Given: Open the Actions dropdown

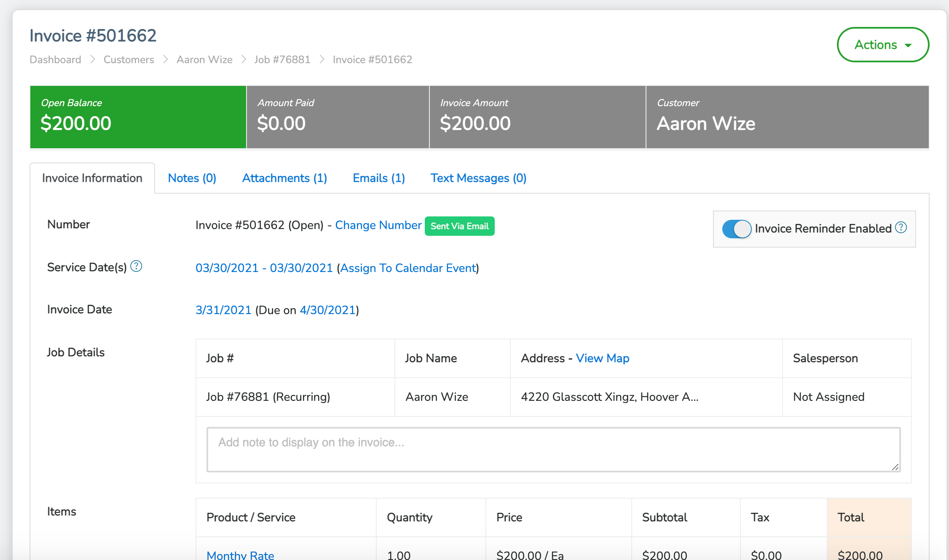Looking at the screenshot, I should (882, 45).
